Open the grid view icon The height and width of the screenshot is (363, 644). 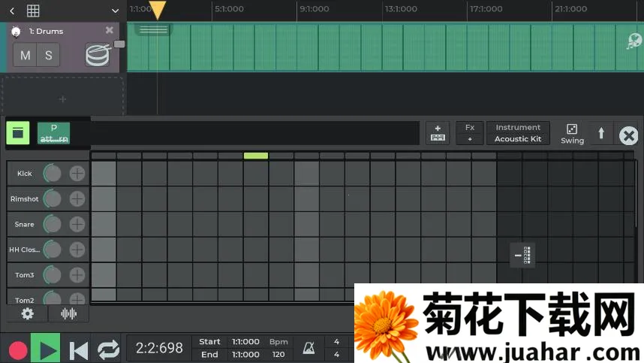click(33, 11)
